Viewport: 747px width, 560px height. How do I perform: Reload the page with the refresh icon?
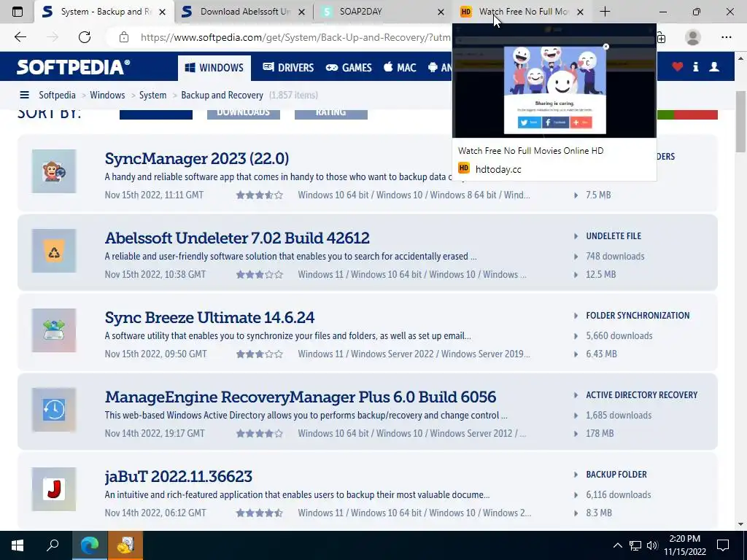pos(85,37)
